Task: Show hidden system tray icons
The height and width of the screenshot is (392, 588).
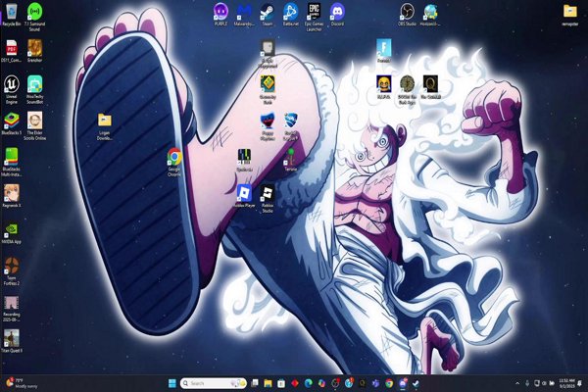Action: [x=517, y=383]
